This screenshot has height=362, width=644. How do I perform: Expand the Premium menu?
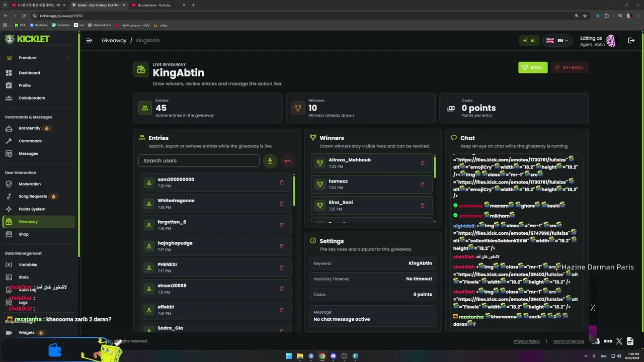coord(38,58)
